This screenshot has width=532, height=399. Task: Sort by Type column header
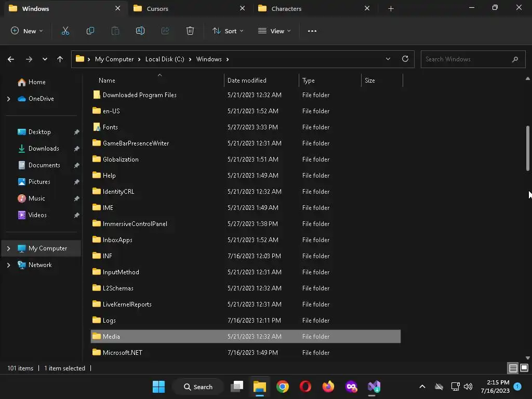(330, 81)
